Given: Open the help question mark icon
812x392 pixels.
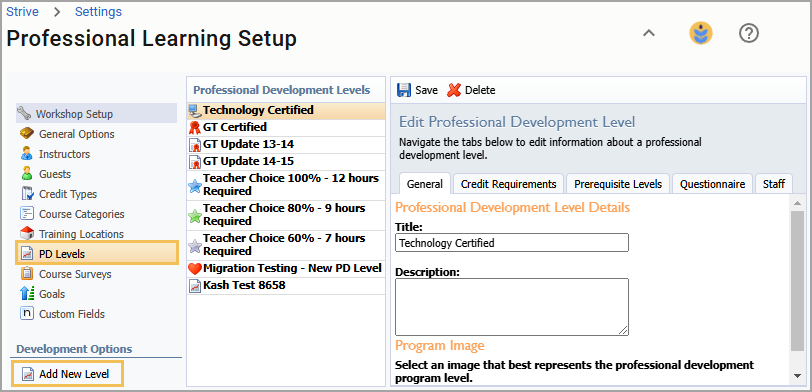Looking at the screenshot, I should (748, 34).
